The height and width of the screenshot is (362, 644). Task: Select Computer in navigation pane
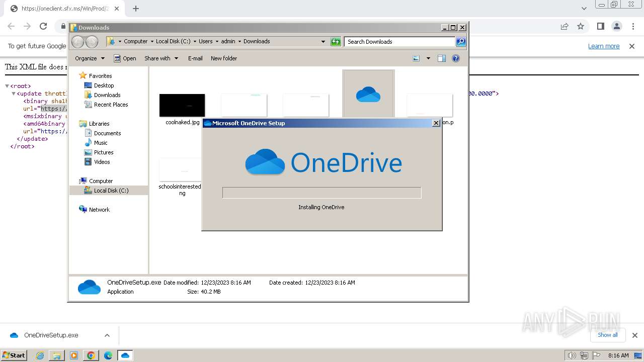tap(96, 181)
